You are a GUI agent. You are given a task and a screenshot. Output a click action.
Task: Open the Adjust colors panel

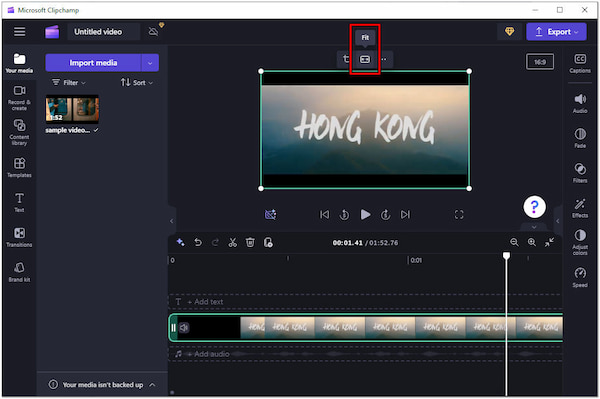[580, 242]
